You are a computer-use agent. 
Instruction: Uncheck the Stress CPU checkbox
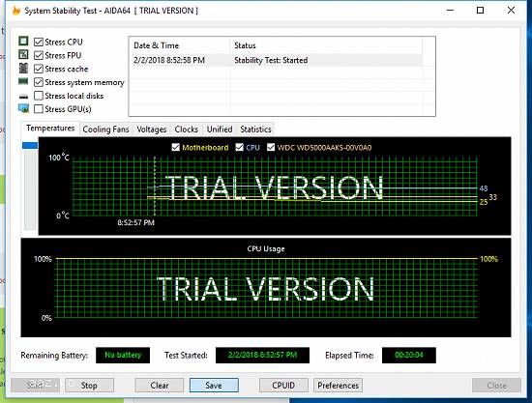click(x=39, y=42)
